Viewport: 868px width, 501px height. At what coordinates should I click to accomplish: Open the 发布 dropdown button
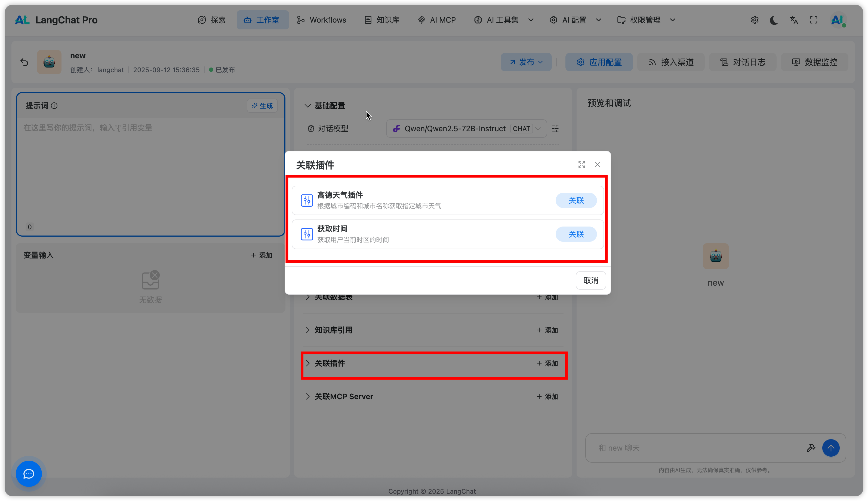coord(526,62)
